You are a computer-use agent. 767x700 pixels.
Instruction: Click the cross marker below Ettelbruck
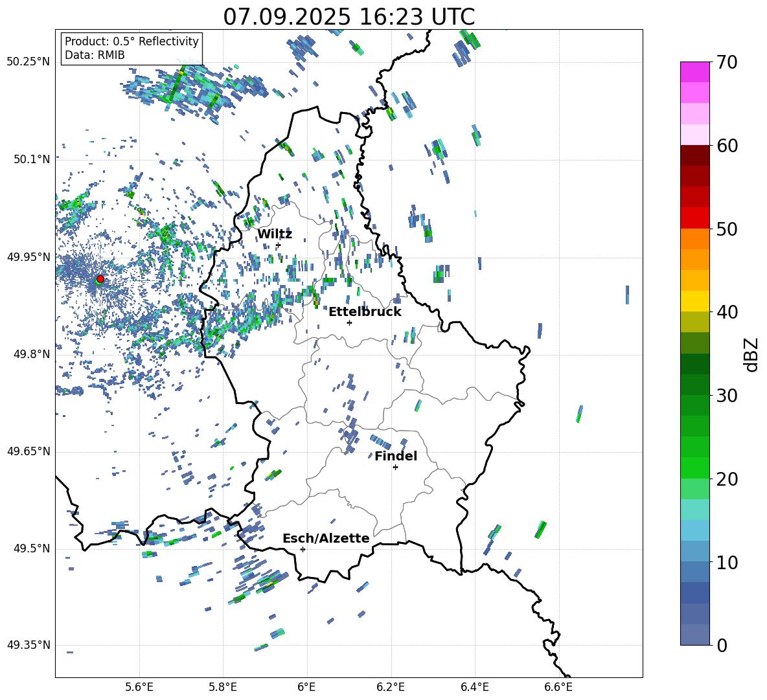tap(349, 322)
